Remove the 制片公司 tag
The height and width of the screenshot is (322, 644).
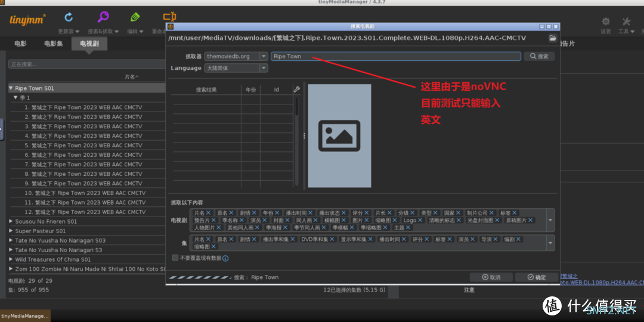[x=491, y=213]
